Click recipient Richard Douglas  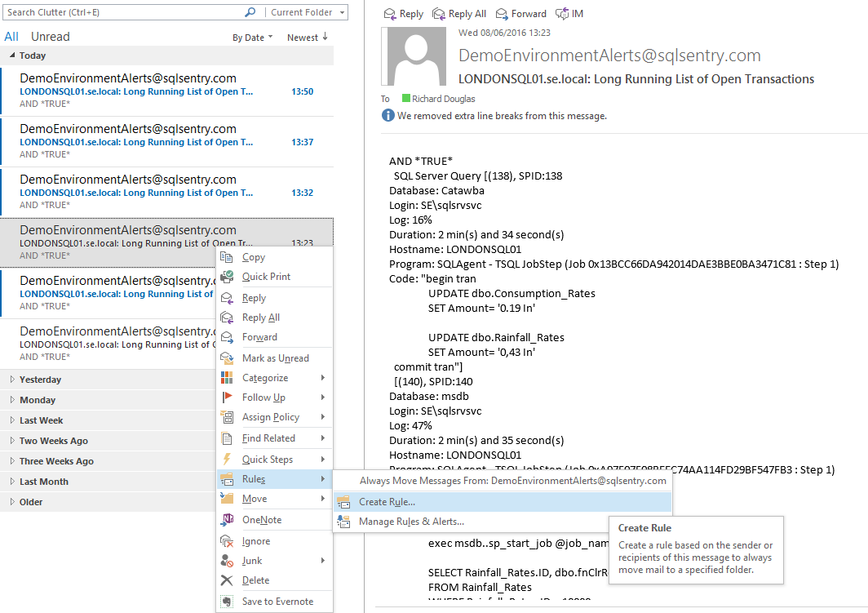pos(444,99)
